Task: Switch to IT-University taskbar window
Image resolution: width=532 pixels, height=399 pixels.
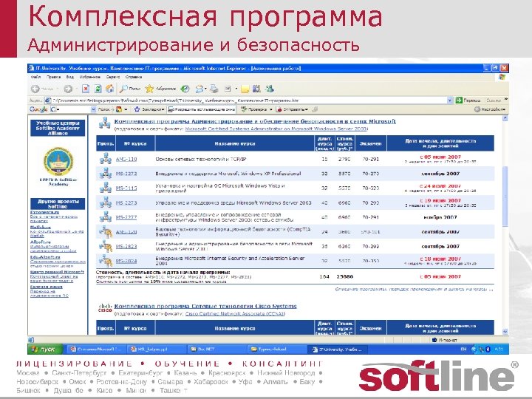Action: (337, 349)
